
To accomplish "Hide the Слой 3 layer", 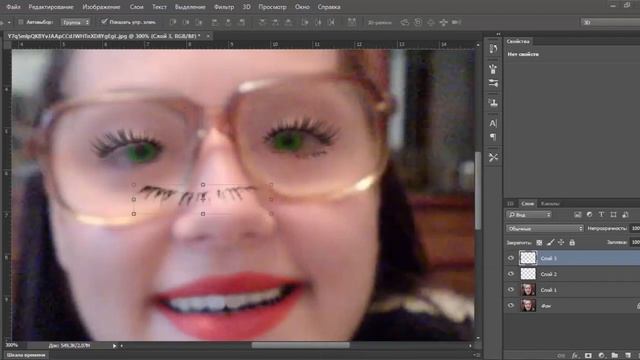I will coord(511,258).
